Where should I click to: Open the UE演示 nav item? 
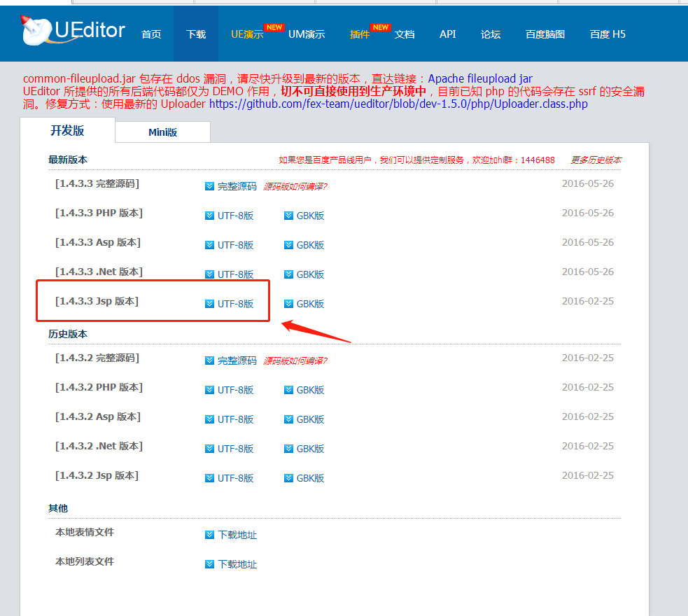pos(247,34)
